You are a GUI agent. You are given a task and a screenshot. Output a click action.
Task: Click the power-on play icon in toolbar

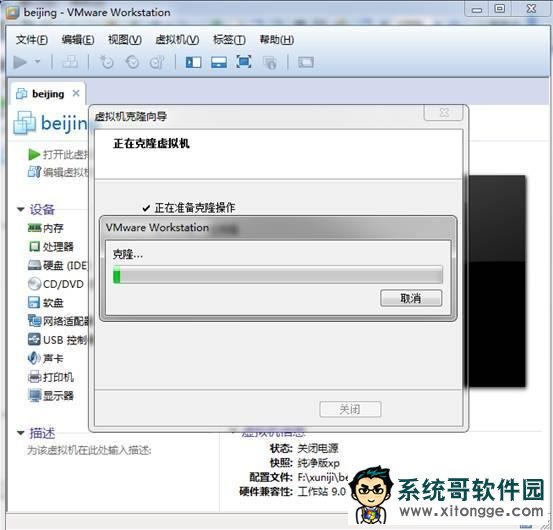click(x=20, y=62)
